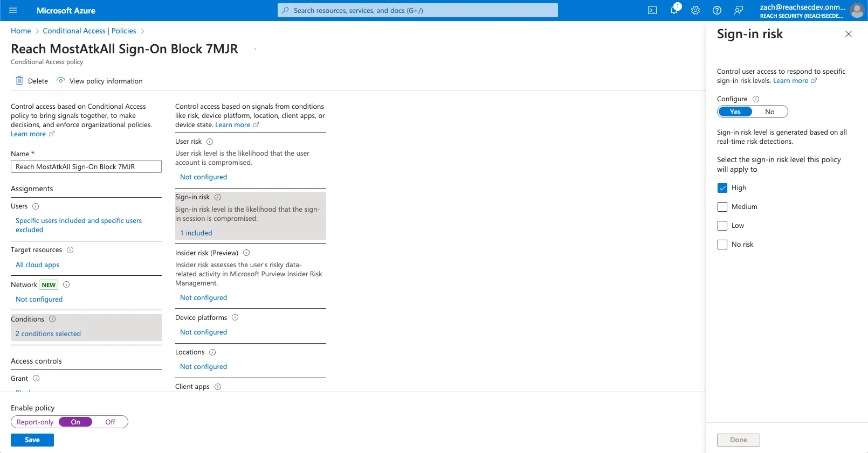Click the Delete button label
868x453 pixels.
(x=38, y=81)
